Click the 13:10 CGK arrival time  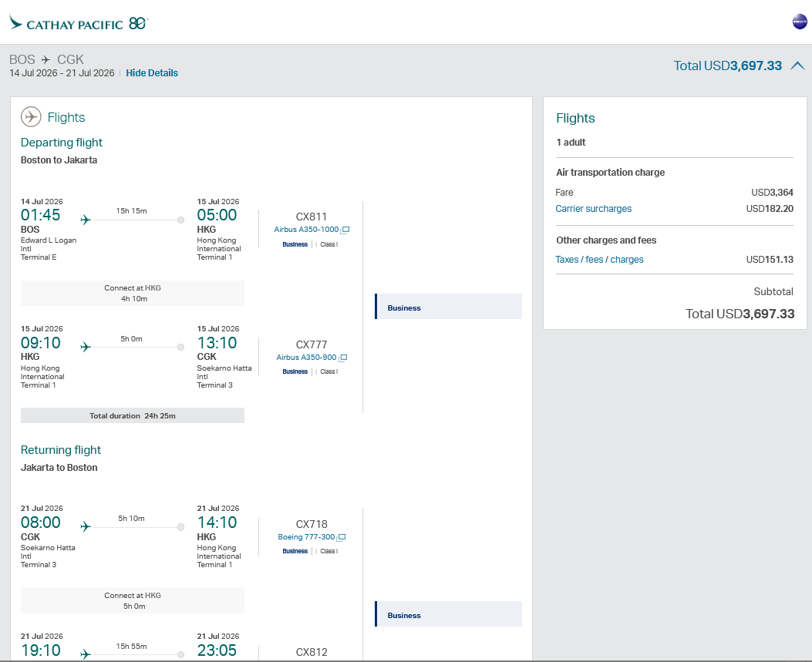(x=217, y=343)
